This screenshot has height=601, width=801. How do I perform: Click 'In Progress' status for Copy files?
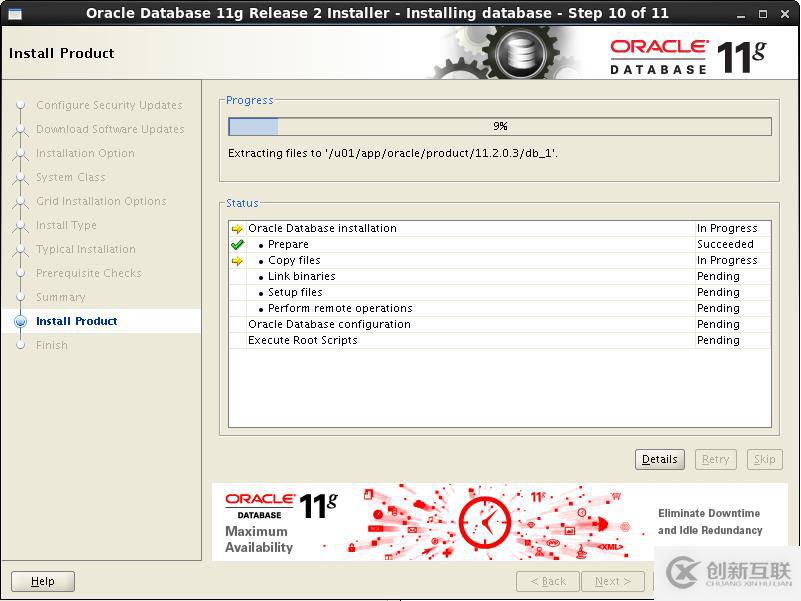[727, 261]
